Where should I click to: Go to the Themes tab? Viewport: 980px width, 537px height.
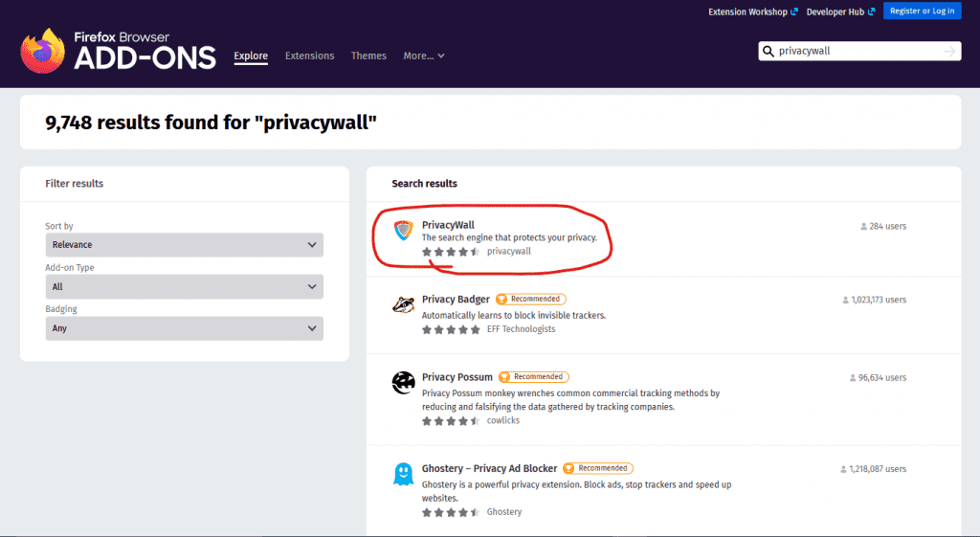[x=368, y=56]
